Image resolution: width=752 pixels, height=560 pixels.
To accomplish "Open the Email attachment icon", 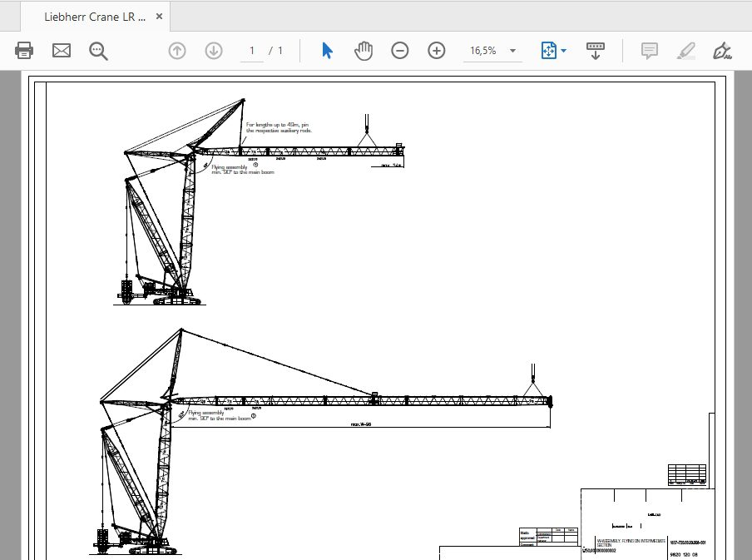I will (60, 50).
